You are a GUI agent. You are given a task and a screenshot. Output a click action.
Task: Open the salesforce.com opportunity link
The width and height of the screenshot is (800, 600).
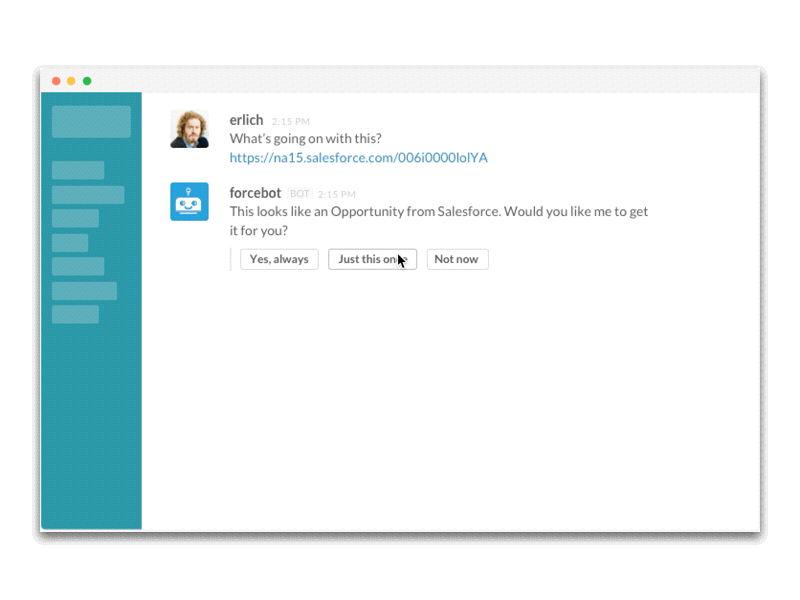pos(358,158)
